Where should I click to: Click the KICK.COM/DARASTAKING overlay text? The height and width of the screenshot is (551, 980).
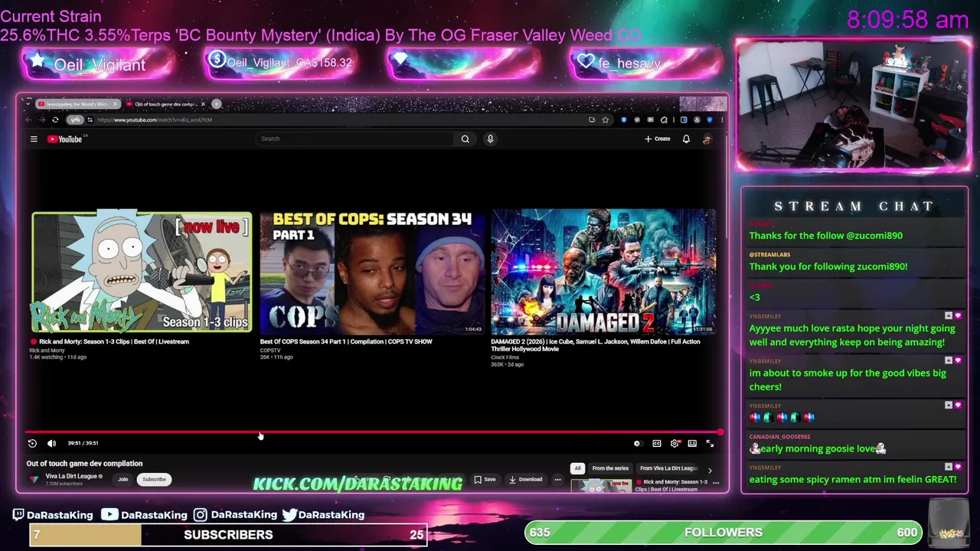tap(358, 484)
